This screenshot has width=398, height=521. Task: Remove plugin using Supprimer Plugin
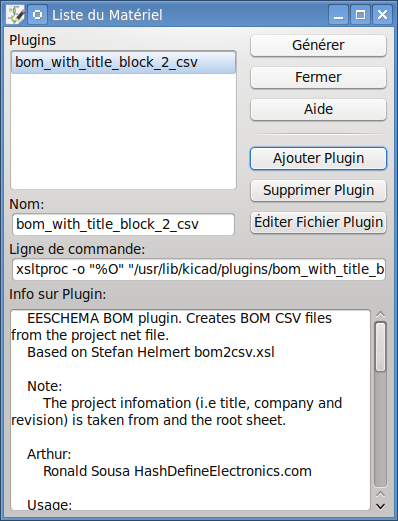pyautogui.click(x=318, y=190)
